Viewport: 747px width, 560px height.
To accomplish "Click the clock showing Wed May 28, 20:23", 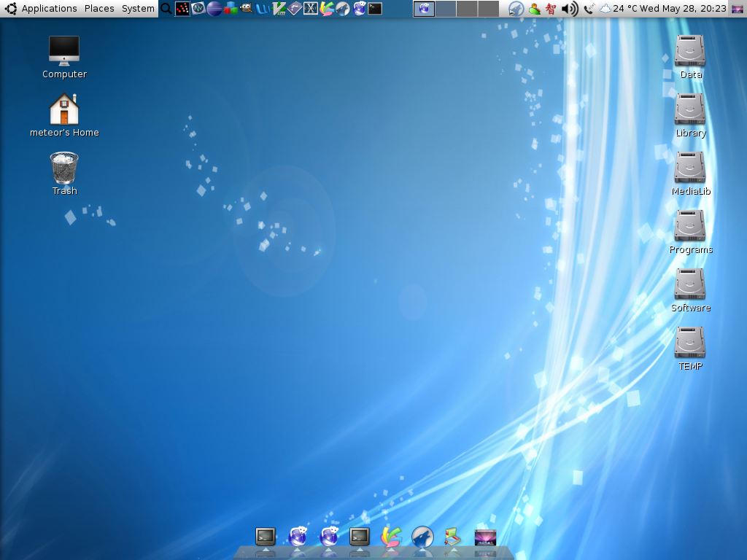I will pyautogui.click(x=683, y=9).
